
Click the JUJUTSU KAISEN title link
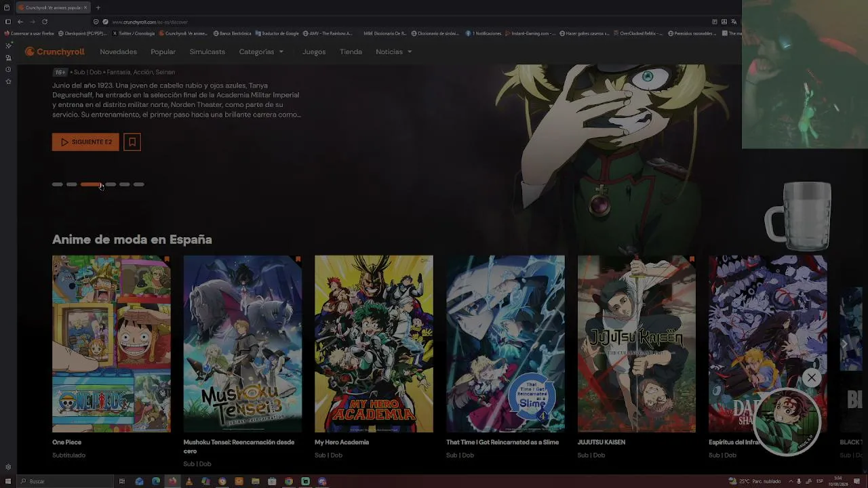coord(601,442)
